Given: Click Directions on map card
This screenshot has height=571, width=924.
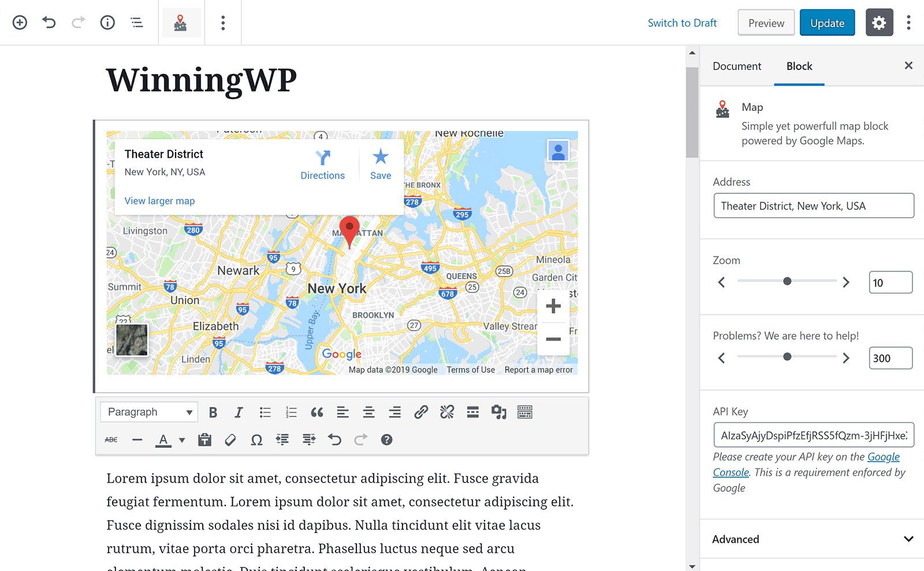Looking at the screenshot, I should point(322,165).
